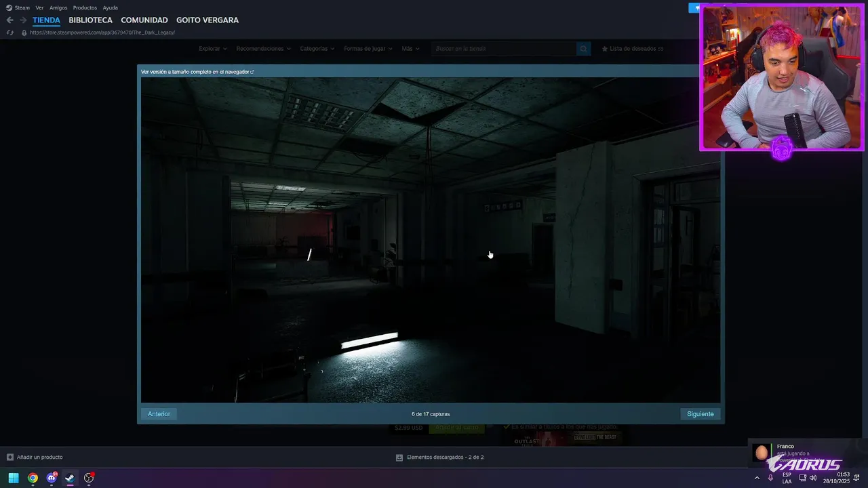Screen dimensions: 868x488
Task: Select the Steam taskbar icon
Action: [70, 478]
